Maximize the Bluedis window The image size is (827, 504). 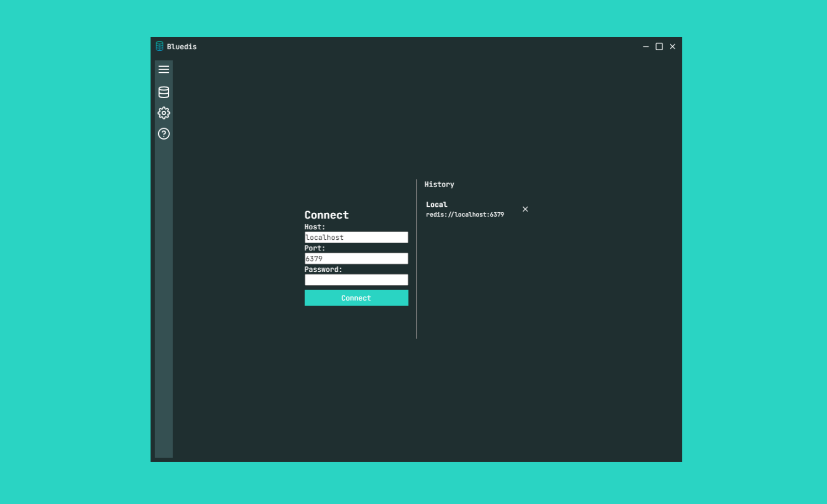(x=659, y=47)
